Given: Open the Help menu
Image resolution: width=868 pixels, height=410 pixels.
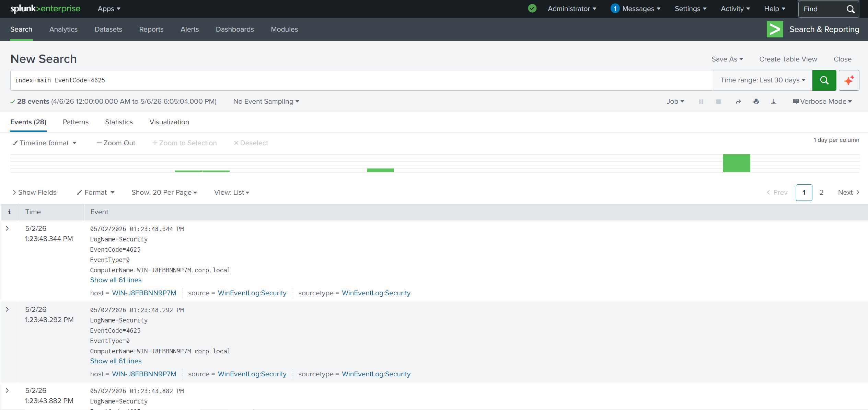Looking at the screenshot, I should pyautogui.click(x=775, y=9).
